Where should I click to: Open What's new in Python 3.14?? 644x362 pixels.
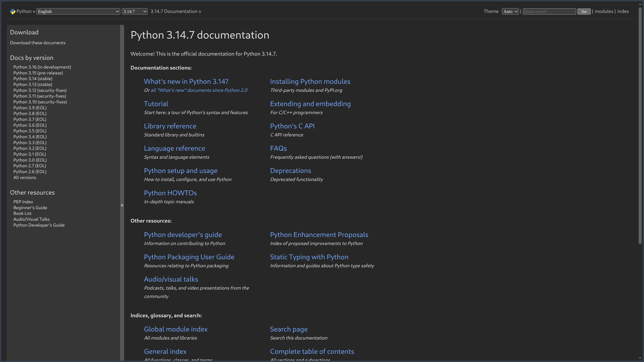point(186,81)
